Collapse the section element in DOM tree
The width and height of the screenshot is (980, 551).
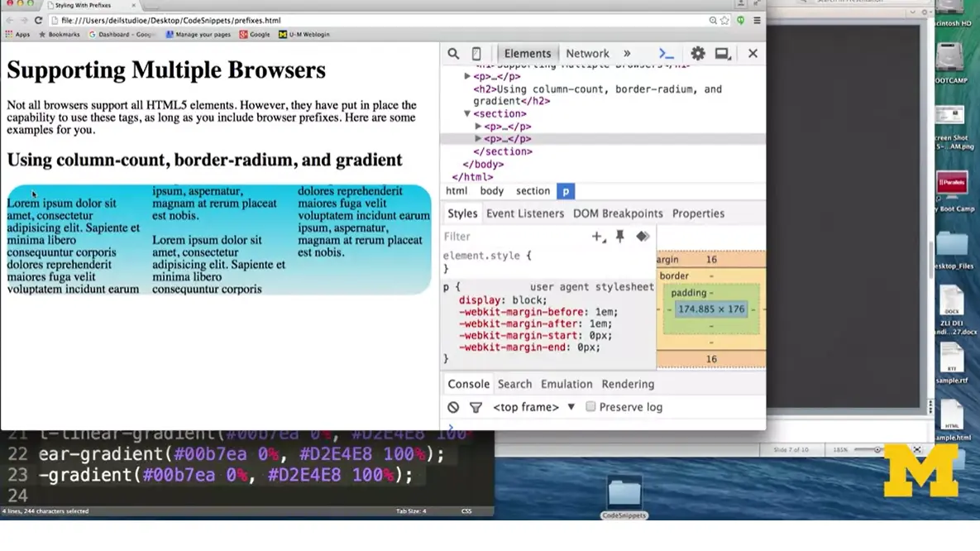click(467, 114)
